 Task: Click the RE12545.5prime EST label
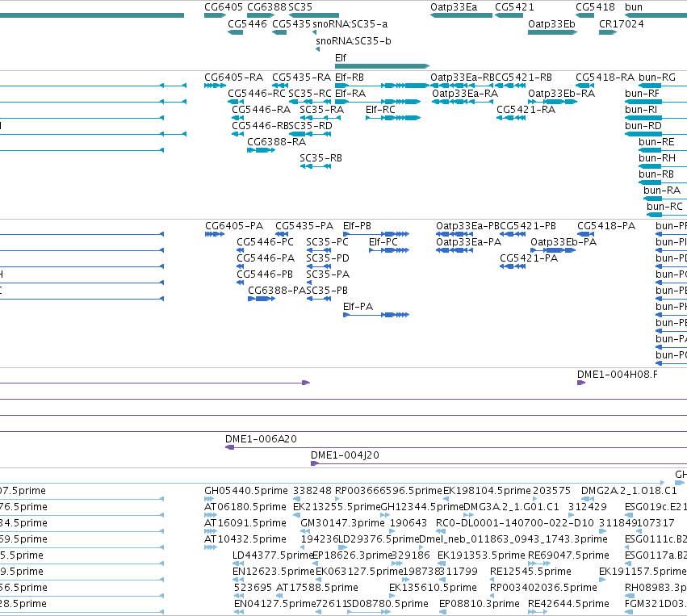pyautogui.click(x=530, y=572)
